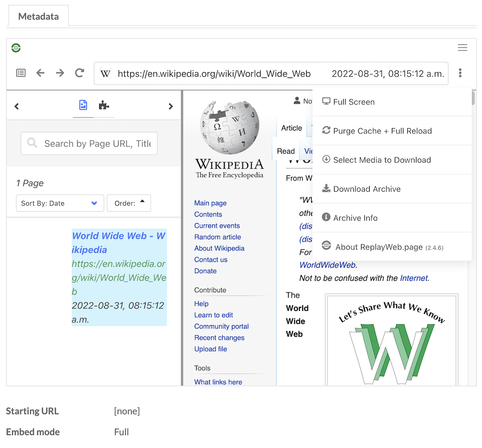
Task: Choose Purge Cache + Full Reload
Action: (392, 131)
